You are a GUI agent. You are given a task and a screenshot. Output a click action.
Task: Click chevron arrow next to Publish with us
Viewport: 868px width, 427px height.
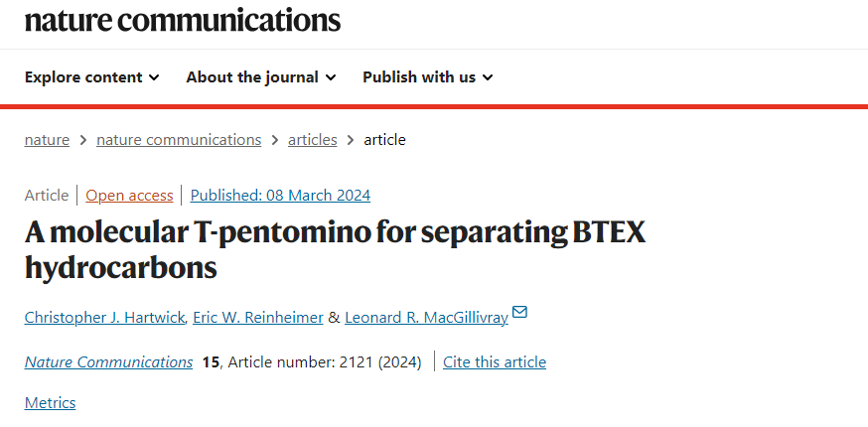tap(488, 77)
